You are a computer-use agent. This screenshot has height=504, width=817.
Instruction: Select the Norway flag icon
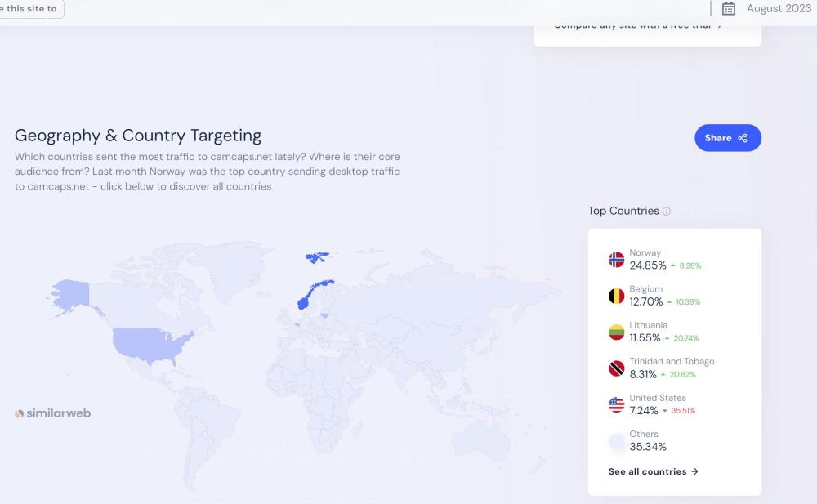point(616,260)
